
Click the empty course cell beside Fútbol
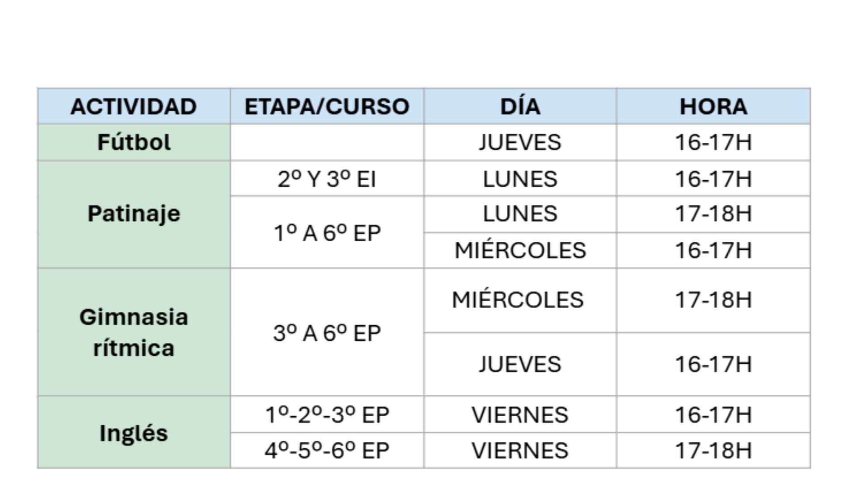(327, 142)
